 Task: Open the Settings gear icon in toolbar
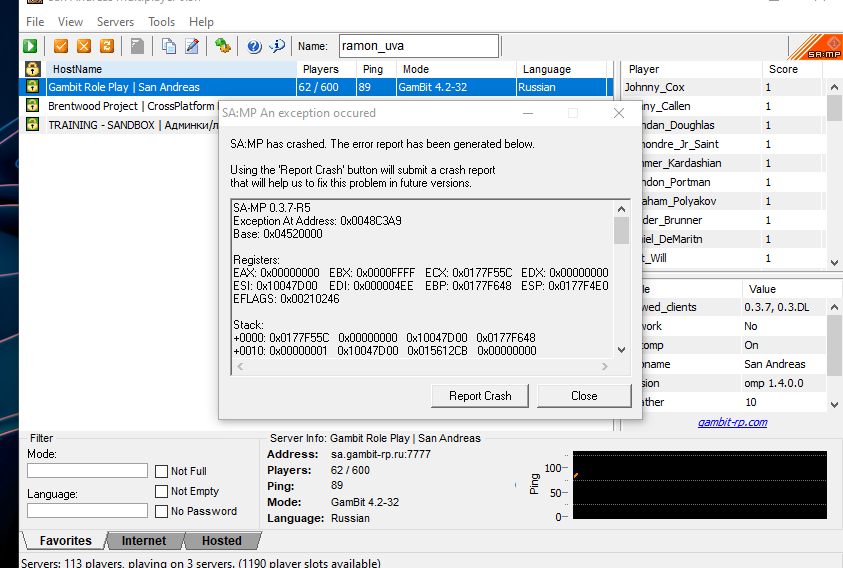(222, 46)
